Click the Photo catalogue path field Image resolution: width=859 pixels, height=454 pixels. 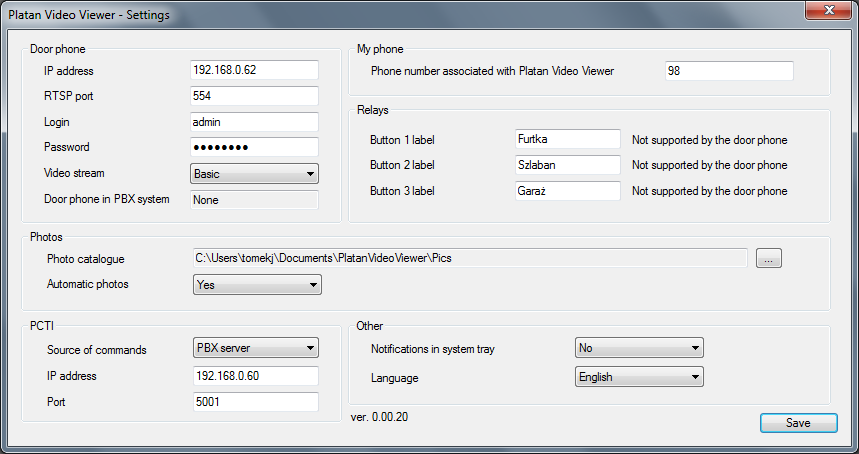tap(470, 258)
